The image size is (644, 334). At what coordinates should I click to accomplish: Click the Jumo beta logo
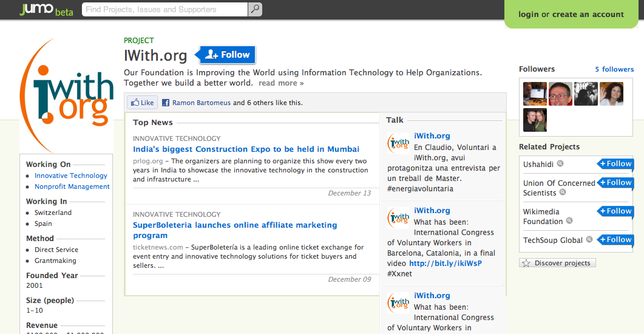(x=46, y=9)
